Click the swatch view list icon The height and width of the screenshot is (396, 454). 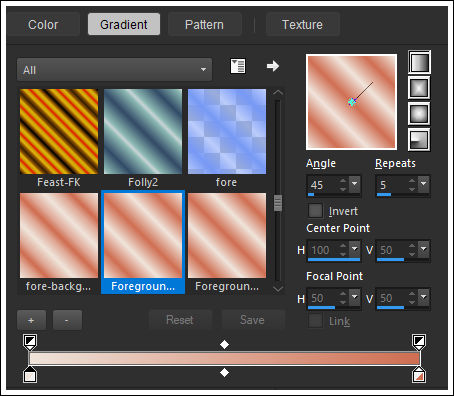[238, 66]
